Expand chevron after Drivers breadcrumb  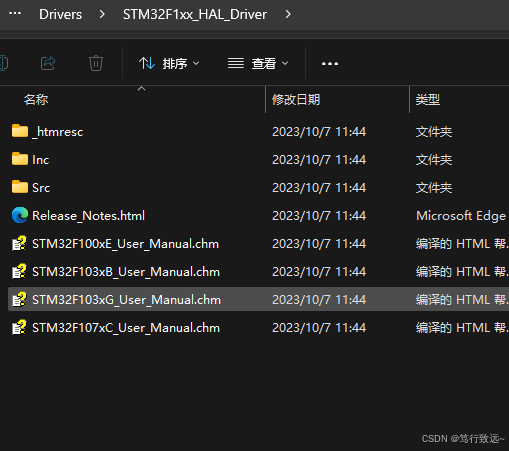pos(102,14)
